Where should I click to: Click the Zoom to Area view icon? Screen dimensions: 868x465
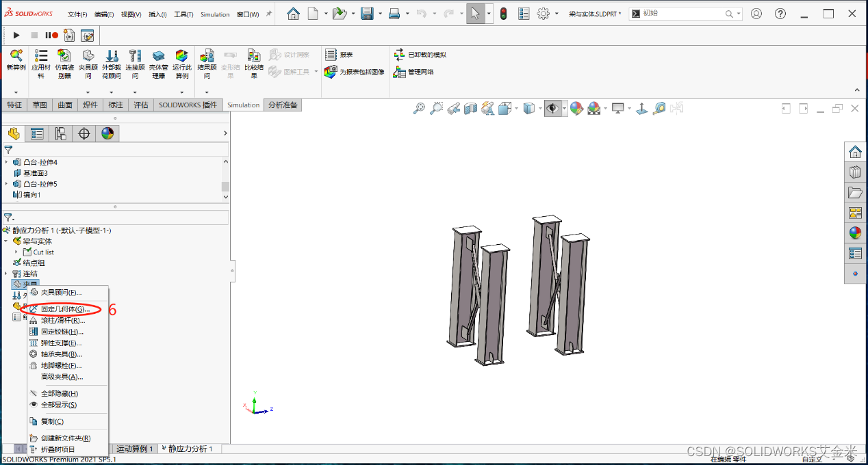pyautogui.click(x=436, y=108)
